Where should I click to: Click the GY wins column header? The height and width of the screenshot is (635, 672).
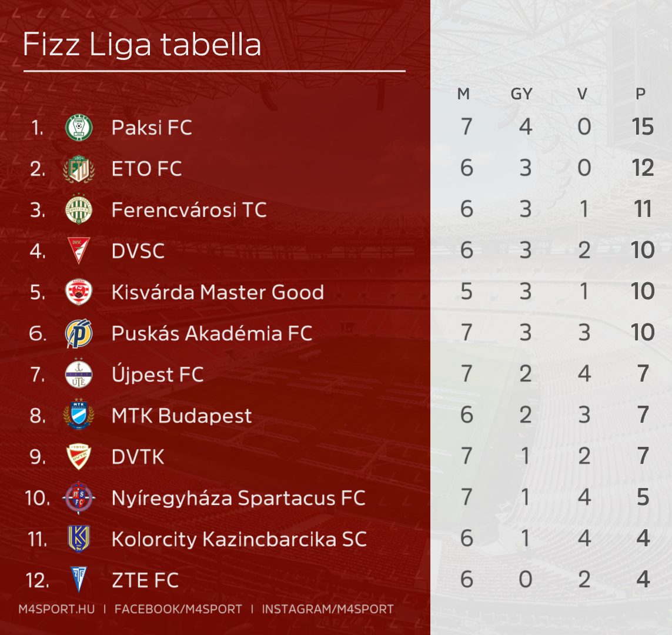pyautogui.click(x=521, y=94)
